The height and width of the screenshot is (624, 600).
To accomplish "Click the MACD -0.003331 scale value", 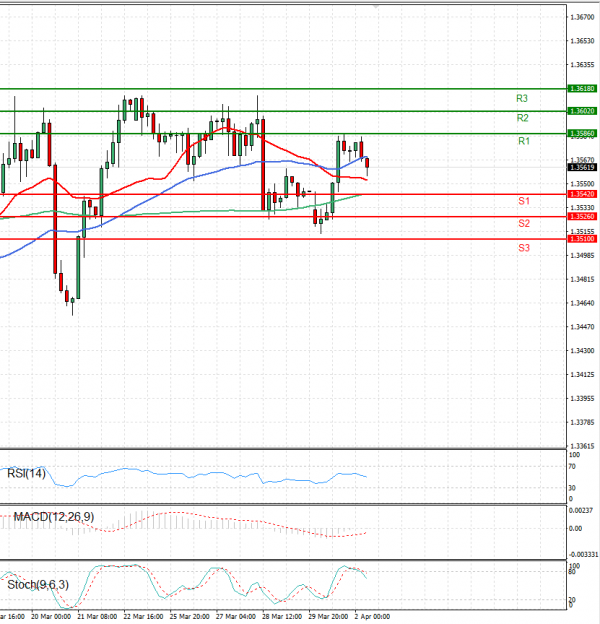I will point(583,554).
